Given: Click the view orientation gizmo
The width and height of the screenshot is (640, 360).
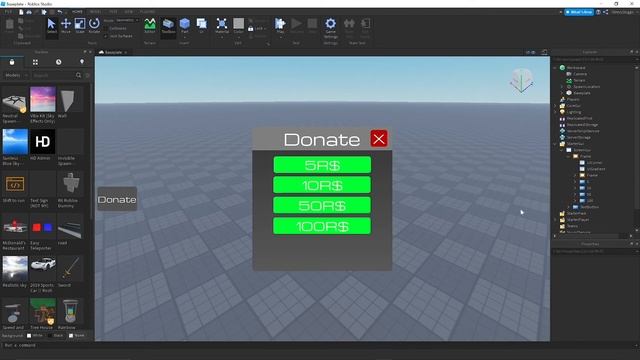Looking at the screenshot, I should tap(522, 81).
